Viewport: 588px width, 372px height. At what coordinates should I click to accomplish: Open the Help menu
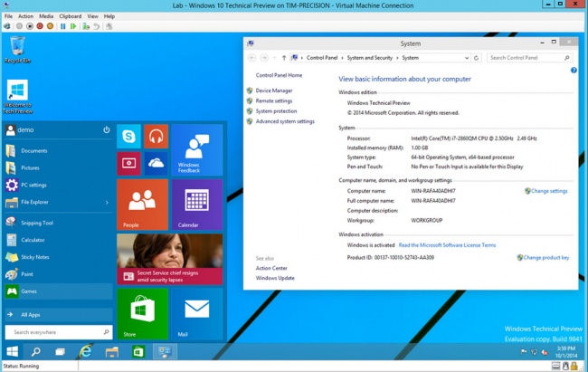pos(109,16)
